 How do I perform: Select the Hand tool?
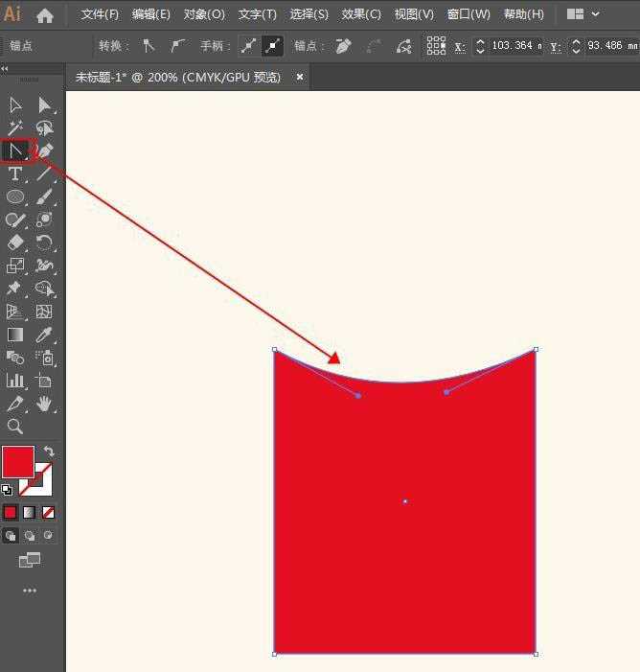pos(44,404)
